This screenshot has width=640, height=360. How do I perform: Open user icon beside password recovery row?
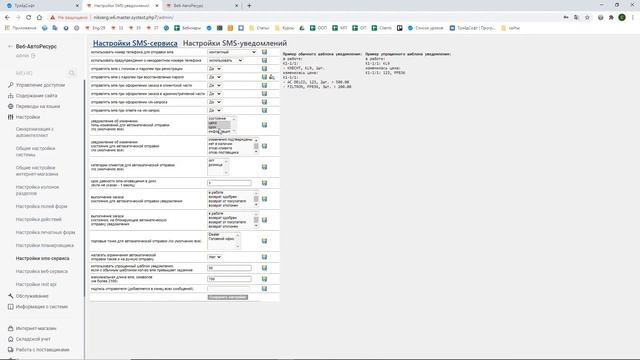click(271, 77)
